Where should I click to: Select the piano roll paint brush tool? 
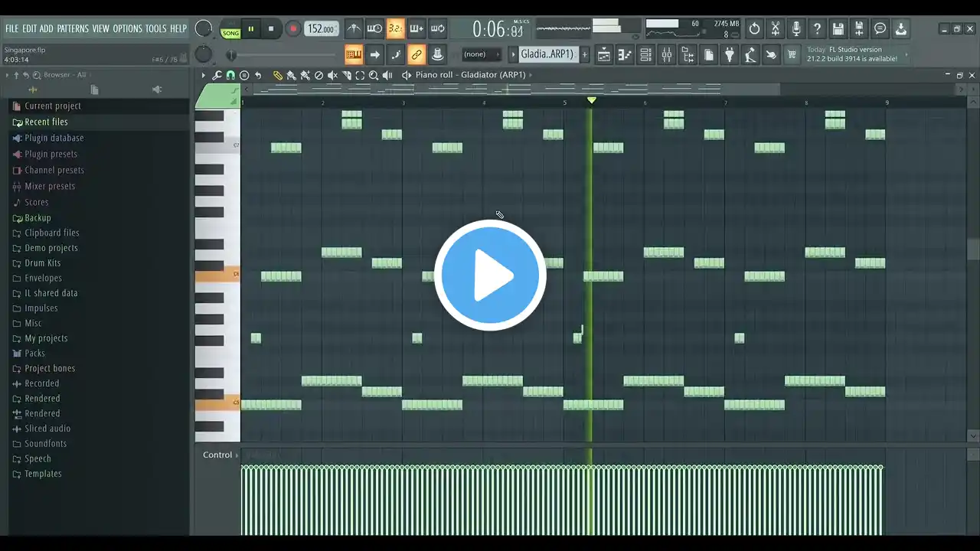[291, 75]
